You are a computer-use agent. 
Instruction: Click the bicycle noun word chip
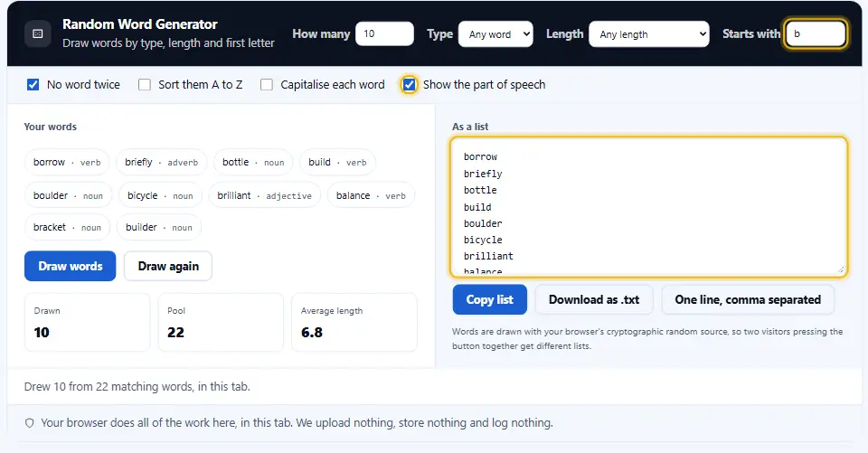(160, 195)
